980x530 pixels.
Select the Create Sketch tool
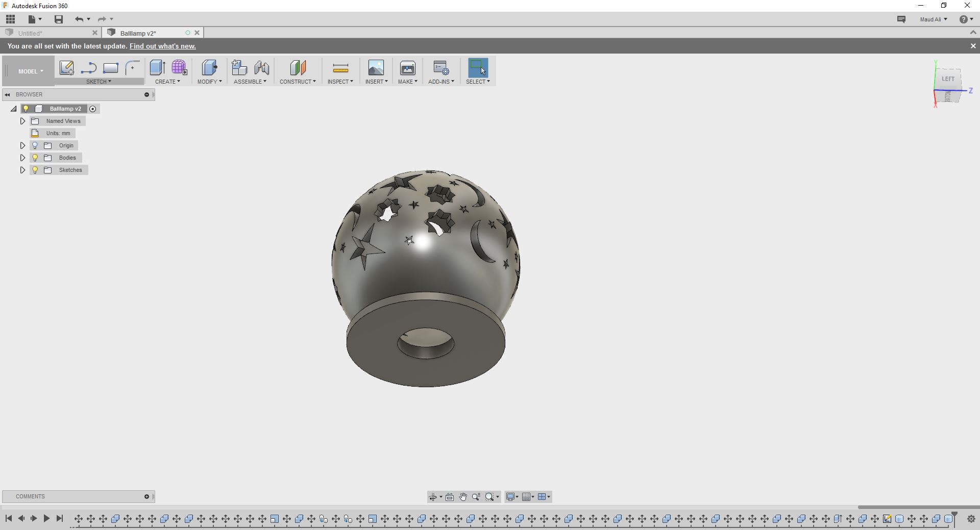coord(67,68)
